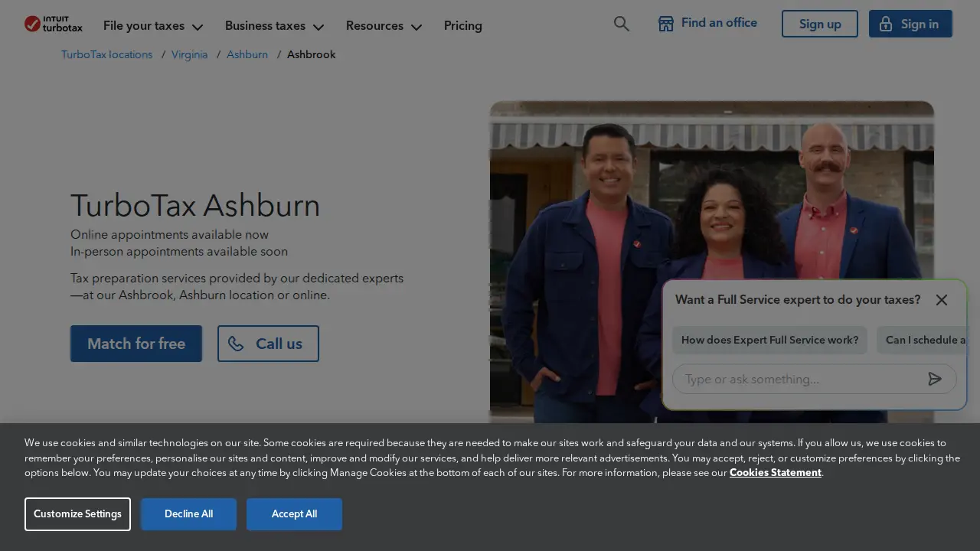Click the padlock icon in Sign in
The width and height of the screenshot is (980, 551).
click(x=886, y=24)
